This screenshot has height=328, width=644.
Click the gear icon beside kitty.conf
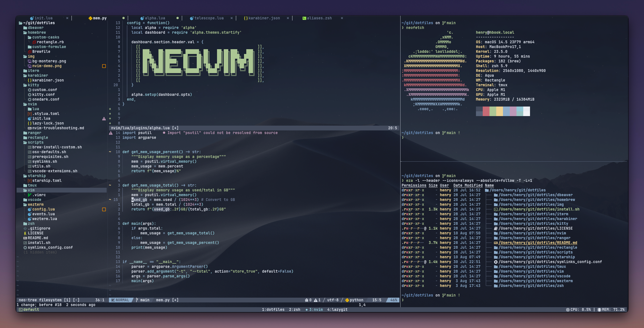(x=30, y=95)
